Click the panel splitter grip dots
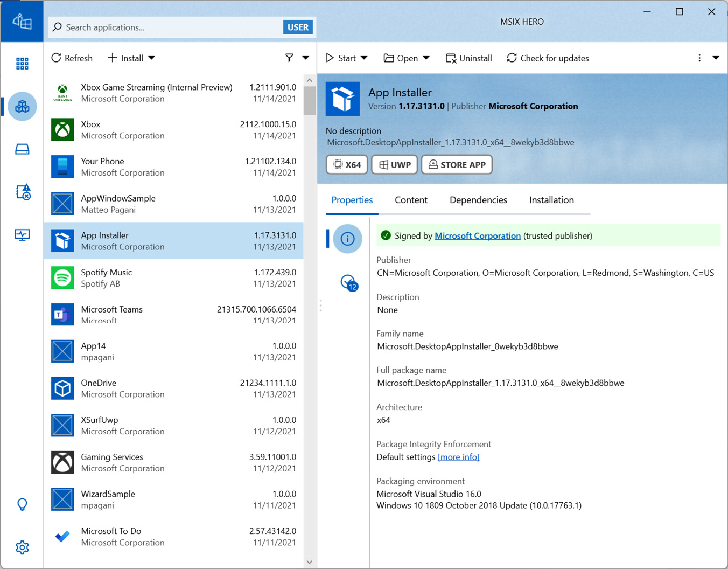The width and height of the screenshot is (728, 569). [320, 306]
